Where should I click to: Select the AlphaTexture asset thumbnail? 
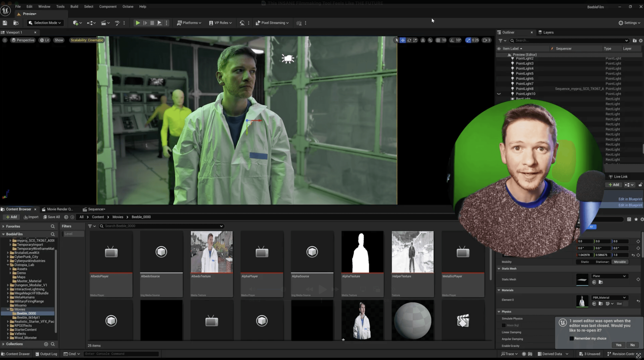pyautogui.click(x=362, y=252)
